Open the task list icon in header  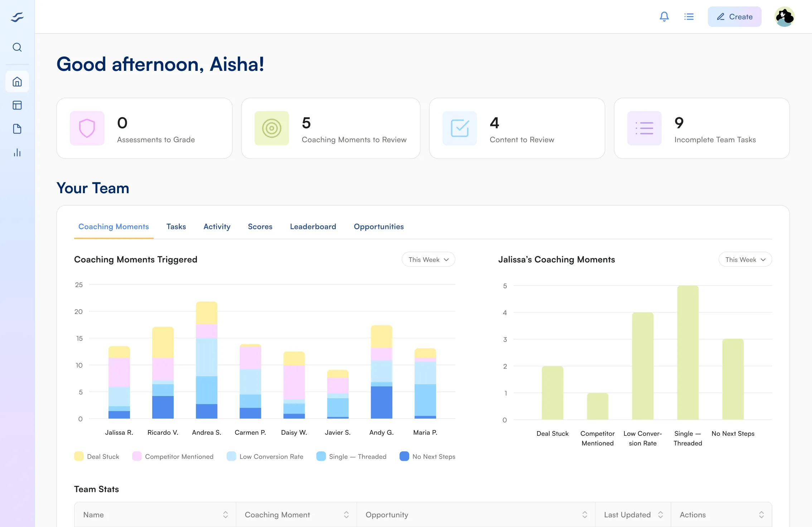coord(688,16)
